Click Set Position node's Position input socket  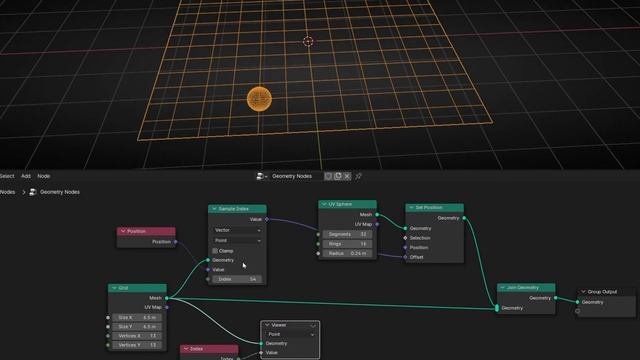click(x=405, y=247)
